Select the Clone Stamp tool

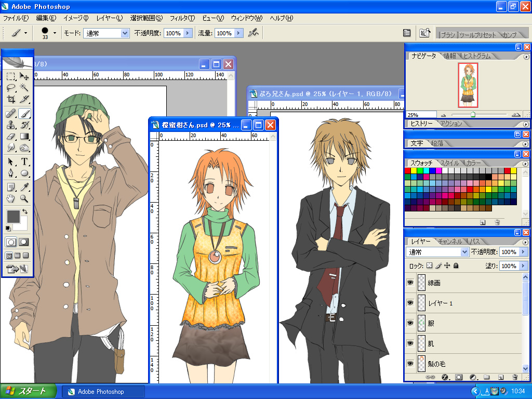pos(11,125)
